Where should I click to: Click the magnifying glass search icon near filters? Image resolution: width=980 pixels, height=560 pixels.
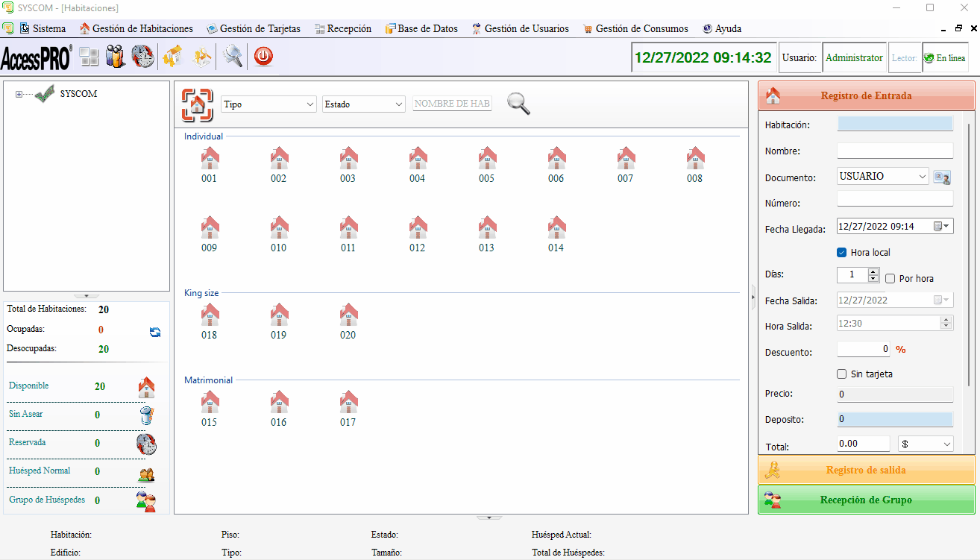tap(519, 104)
